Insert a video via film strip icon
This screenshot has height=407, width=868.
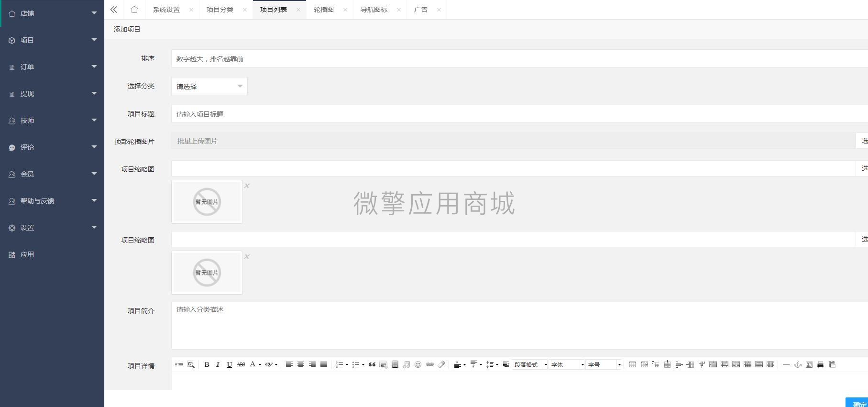pos(395,364)
